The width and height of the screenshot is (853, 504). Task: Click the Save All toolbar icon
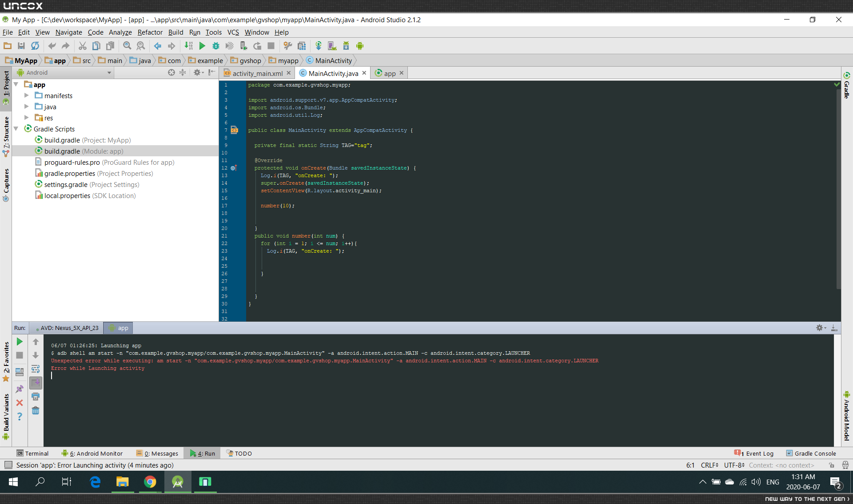pyautogui.click(x=21, y=46)
